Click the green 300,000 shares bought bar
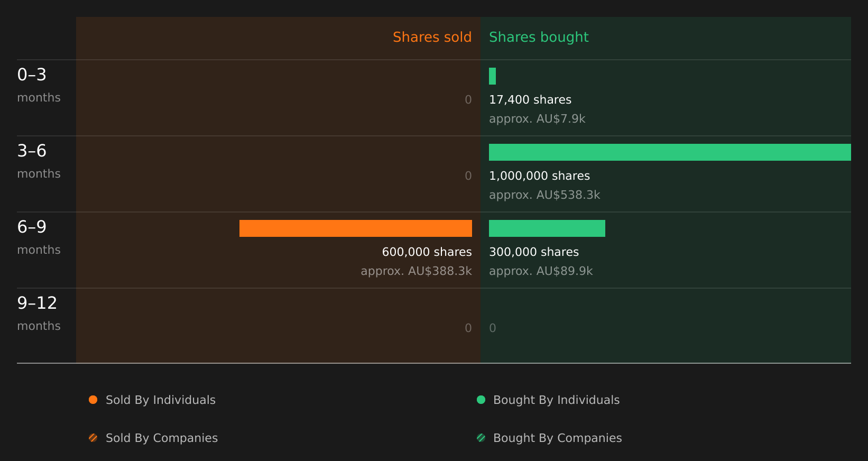This screenshot has height=461, width=868. coord(547,228)
